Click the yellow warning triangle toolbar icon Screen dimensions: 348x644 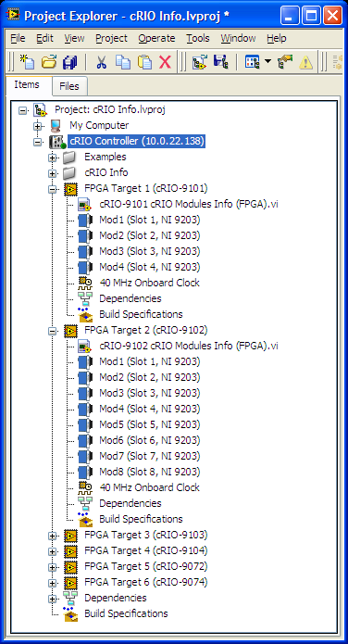pos(305,62)
